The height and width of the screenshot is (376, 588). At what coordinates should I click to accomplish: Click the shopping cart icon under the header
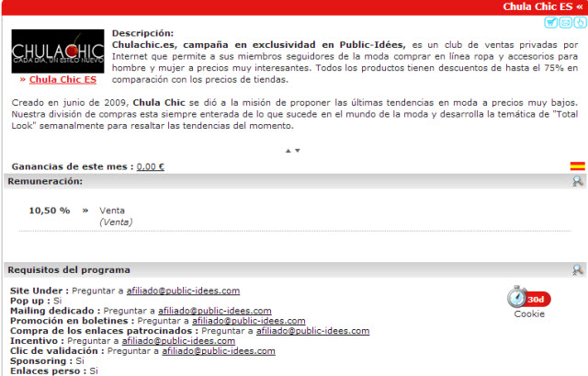pos(550,22)
